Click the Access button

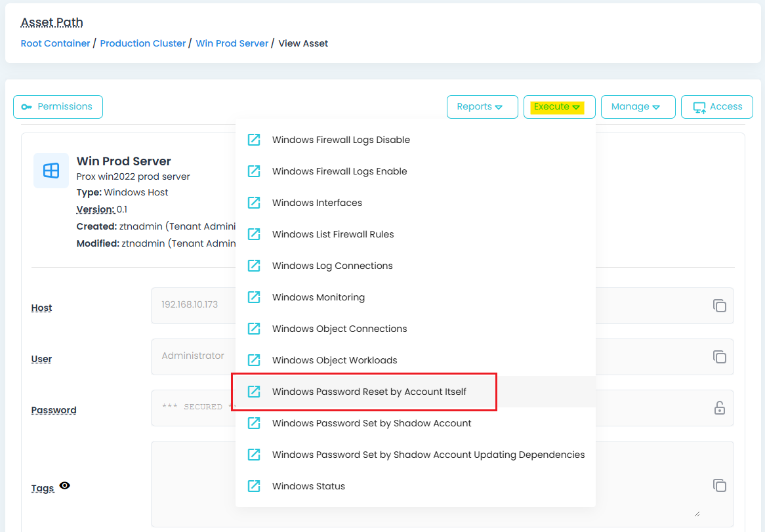click(717, 107)
